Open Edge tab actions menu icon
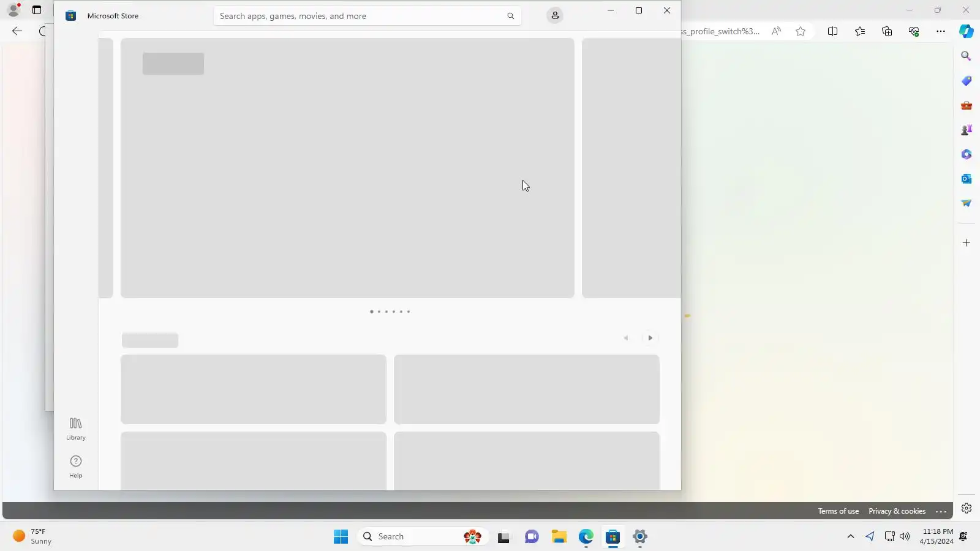Screen dimensions: 980x551 click(x=37, y=10)
